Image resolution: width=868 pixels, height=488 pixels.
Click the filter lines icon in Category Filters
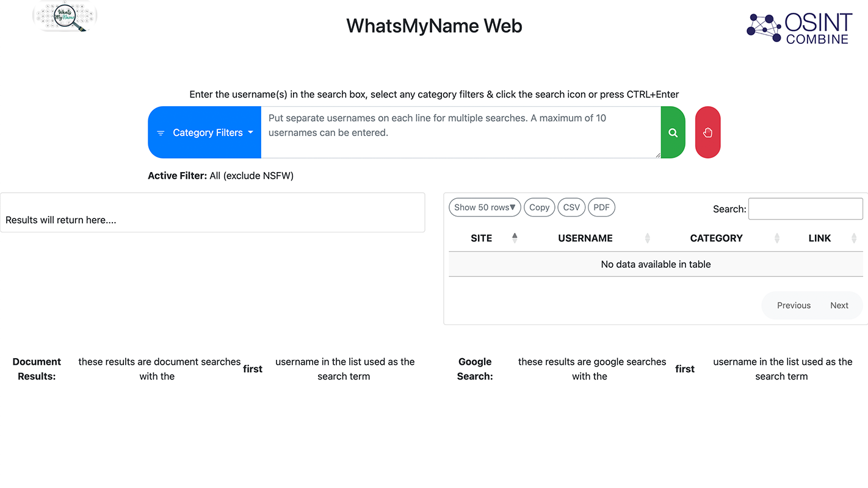tap(161, 133)
